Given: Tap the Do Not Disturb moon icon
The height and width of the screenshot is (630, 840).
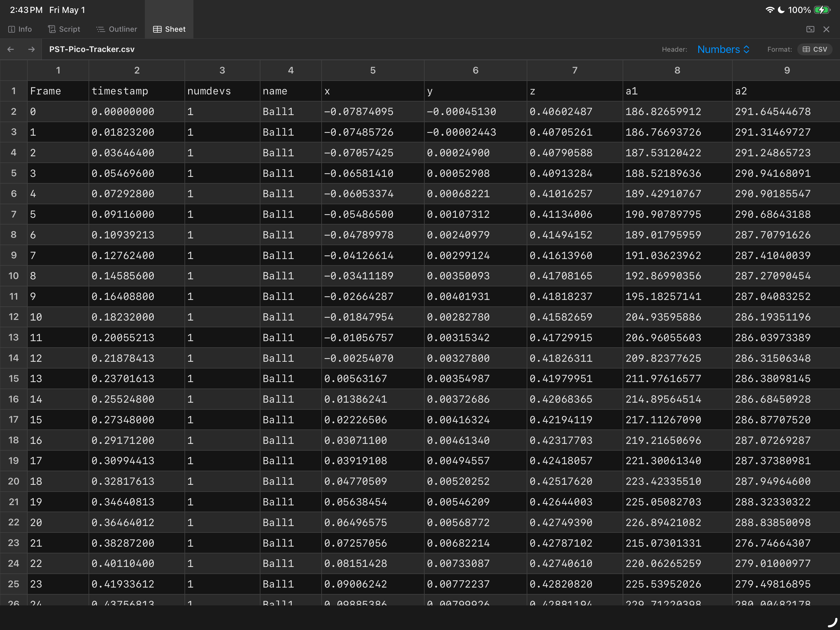Looking at the screenshot, I should point(781,10).
